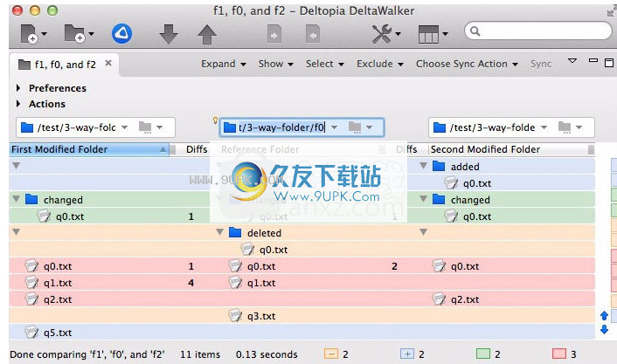The image size is (617, 364).
Task: Maximize the comparison view panel
Action: [x=609, y=63]
